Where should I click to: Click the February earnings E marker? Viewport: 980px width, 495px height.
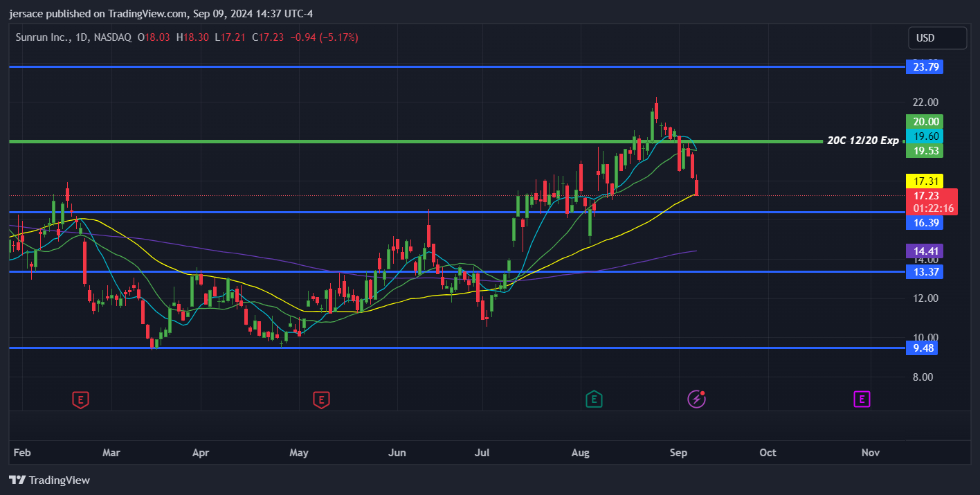(81, 399)
